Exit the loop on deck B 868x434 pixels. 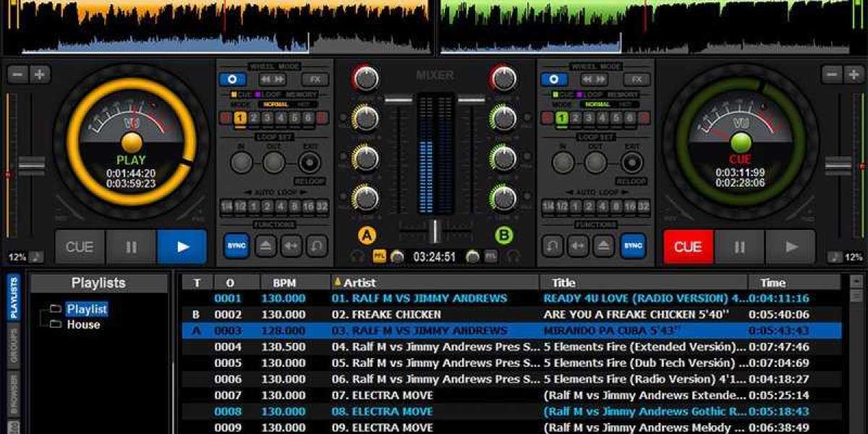coord(631,162)
